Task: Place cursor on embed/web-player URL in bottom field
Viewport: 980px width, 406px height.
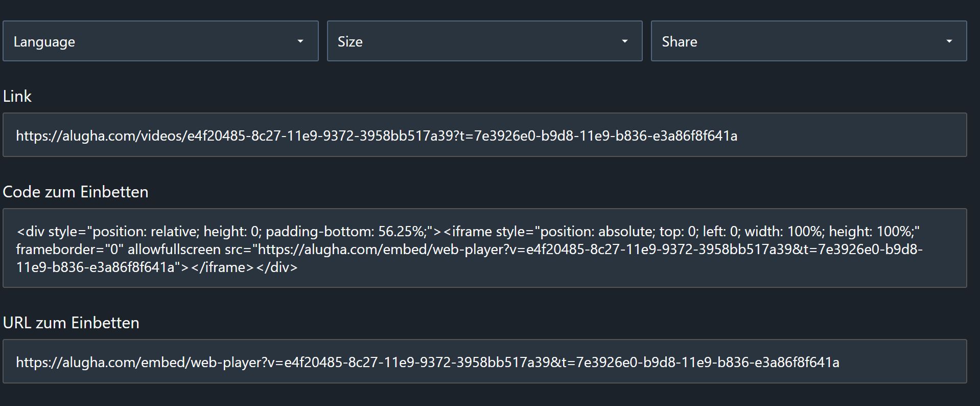Action: coord(428,362)
